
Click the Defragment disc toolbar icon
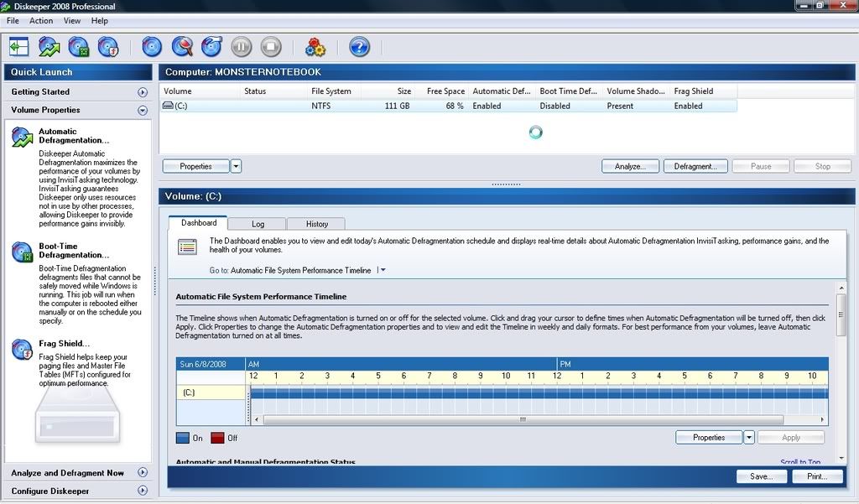(211, 47)
